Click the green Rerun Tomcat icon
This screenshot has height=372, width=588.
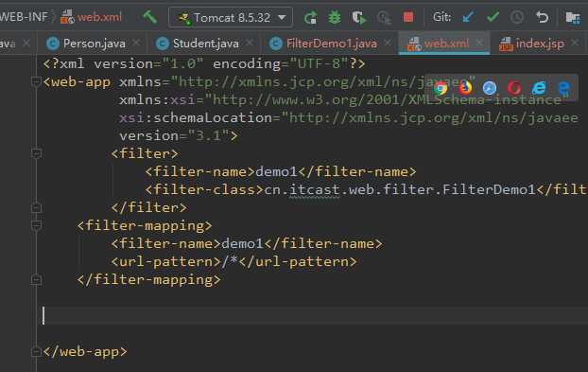coord(310,17)
